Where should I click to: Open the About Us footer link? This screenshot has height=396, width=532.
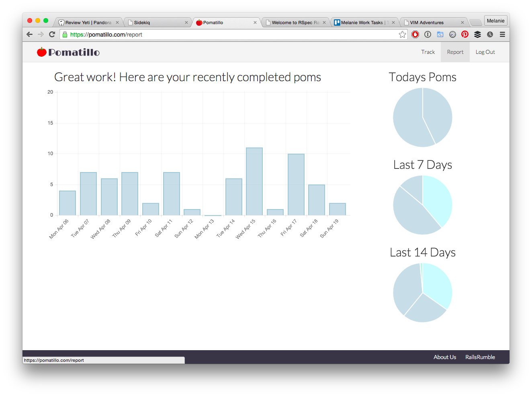pyautogui.click(x=445, y=357)
